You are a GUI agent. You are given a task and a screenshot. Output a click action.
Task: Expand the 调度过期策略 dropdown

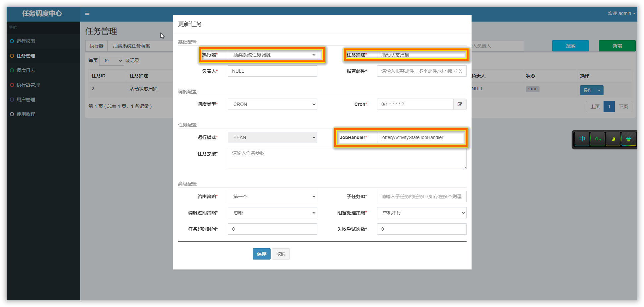coord(272,213)
